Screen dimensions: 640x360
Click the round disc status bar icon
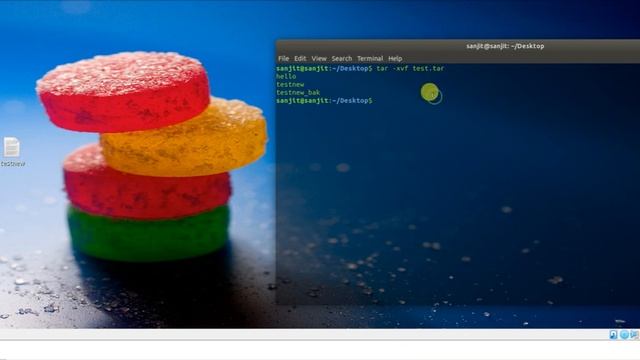click(624, 335)
